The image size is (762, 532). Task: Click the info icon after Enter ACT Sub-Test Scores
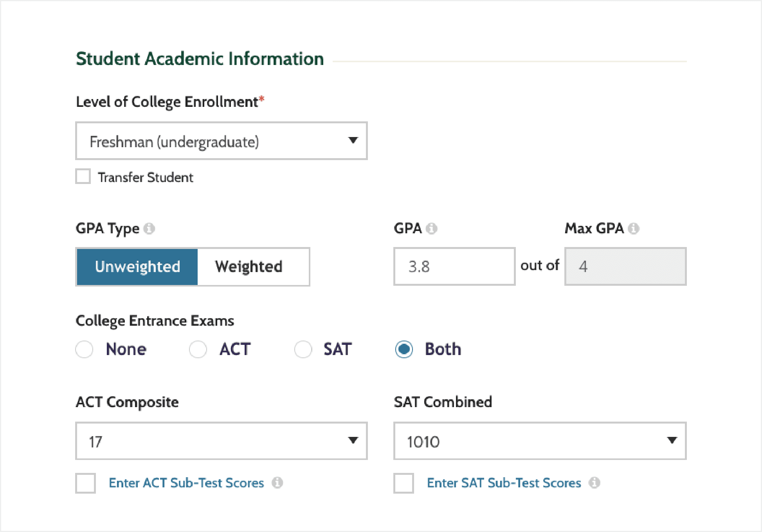(278, 483)
